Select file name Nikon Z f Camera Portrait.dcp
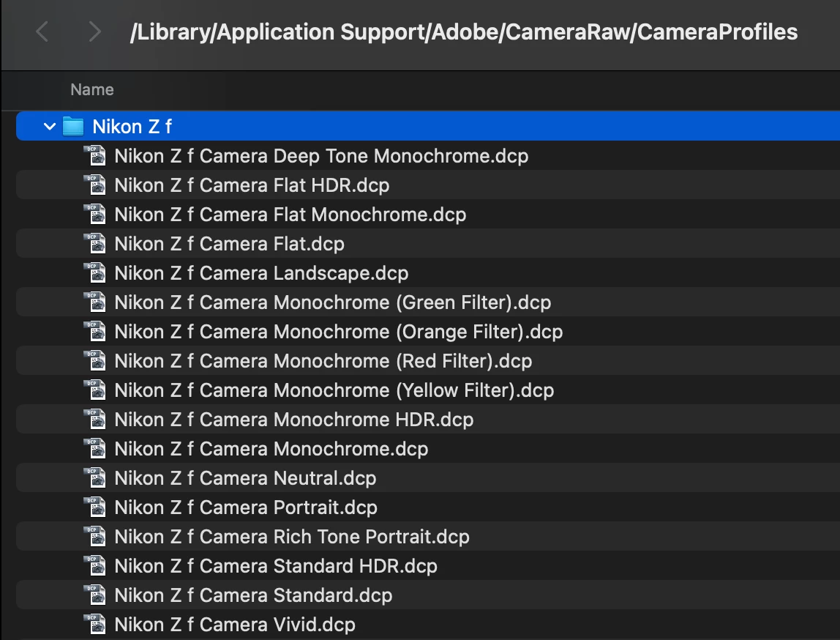 point(246,507)
